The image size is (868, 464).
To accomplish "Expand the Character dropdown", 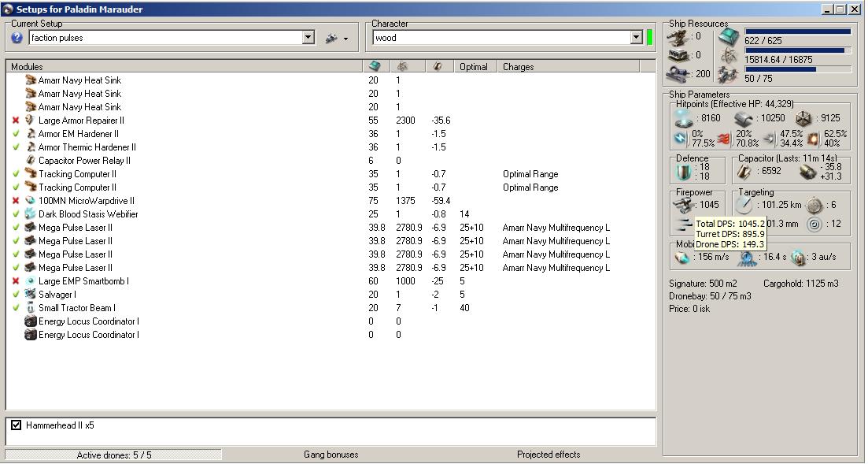I will tap(637, 38).
